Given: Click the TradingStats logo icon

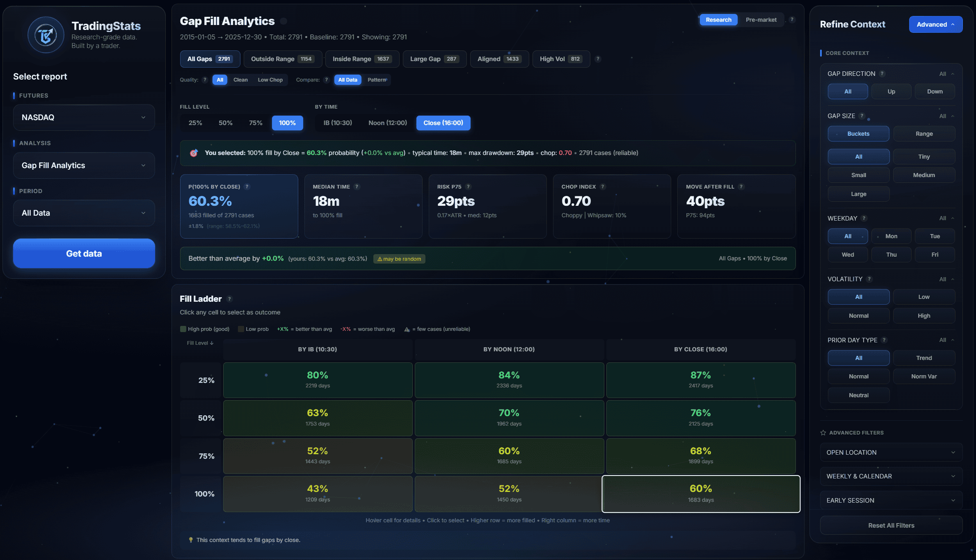Looking at the screenshot, I should point(46,35).
